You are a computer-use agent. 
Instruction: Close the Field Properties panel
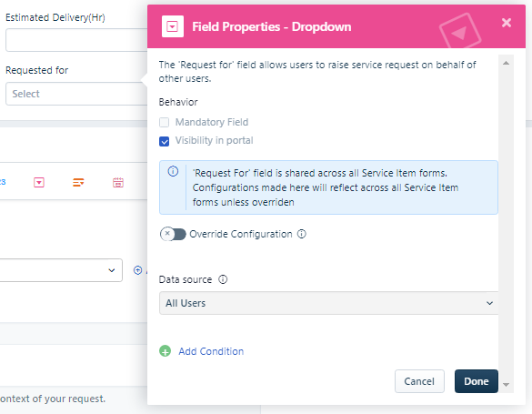pyautogui.click(x=507, y=23)
